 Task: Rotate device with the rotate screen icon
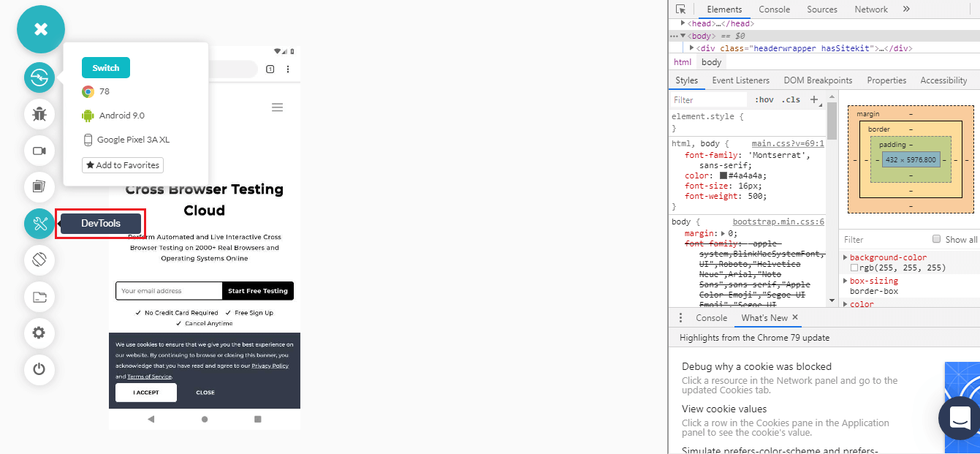[x=39, y=260]
